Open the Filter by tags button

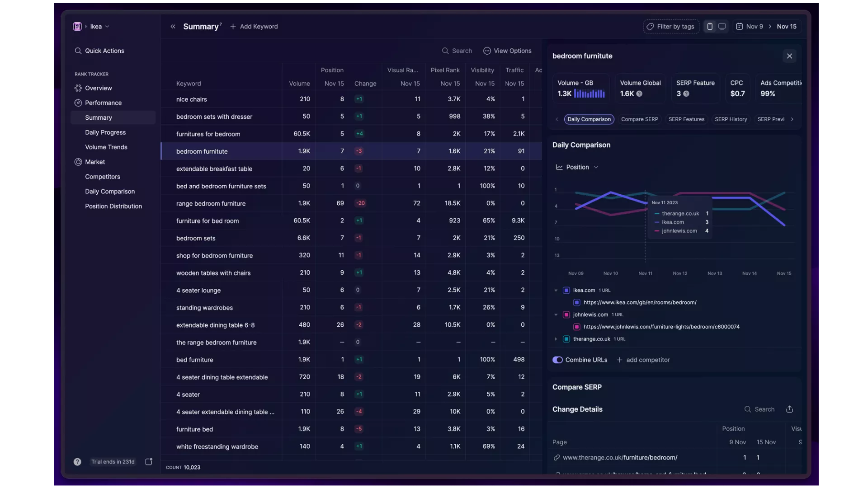[x=671, y=27]
